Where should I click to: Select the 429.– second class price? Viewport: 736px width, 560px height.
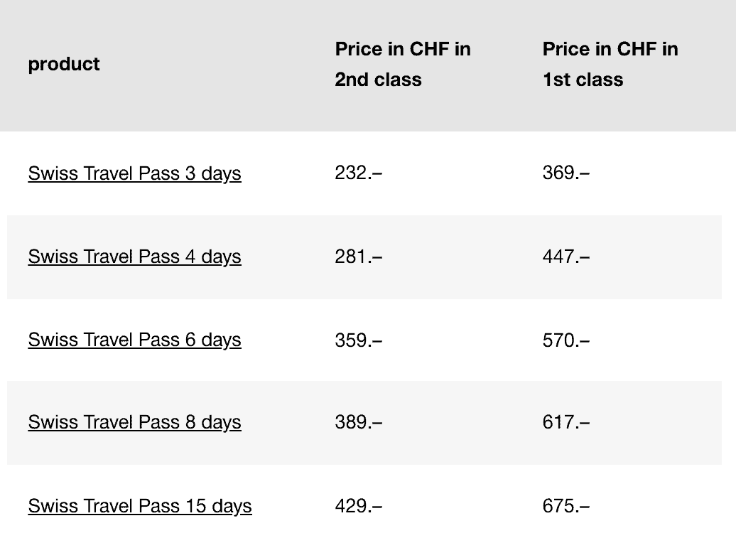359,506
